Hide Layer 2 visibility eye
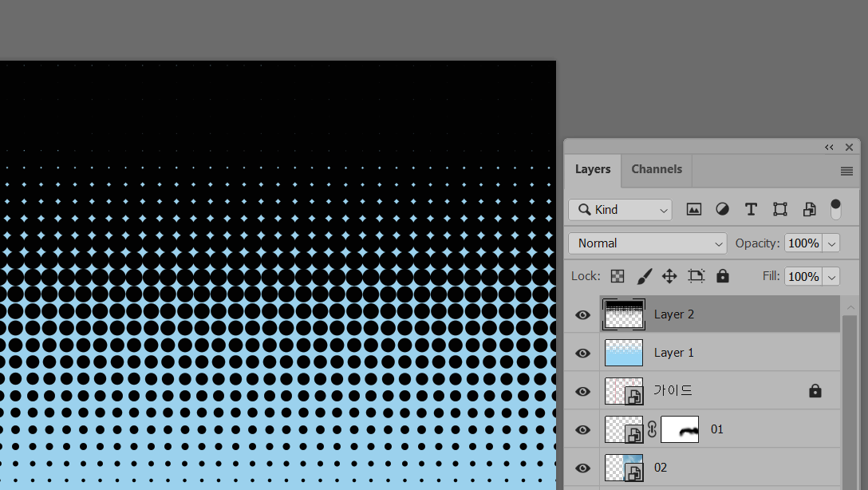 click(x=582, y=315)
